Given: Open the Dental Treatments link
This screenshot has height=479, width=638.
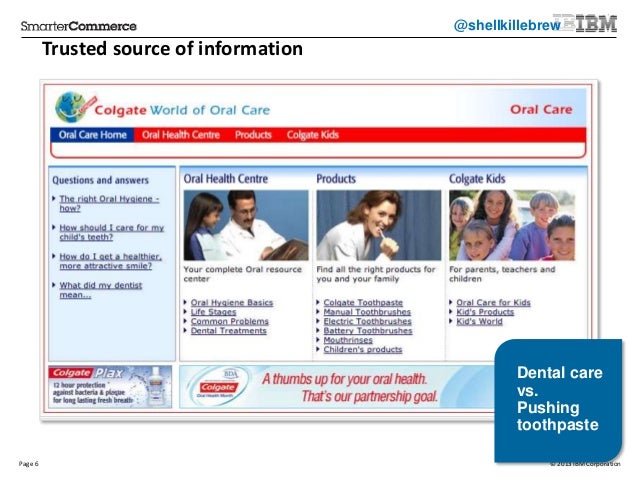Looking at the screenshot, I should (229, 331).
